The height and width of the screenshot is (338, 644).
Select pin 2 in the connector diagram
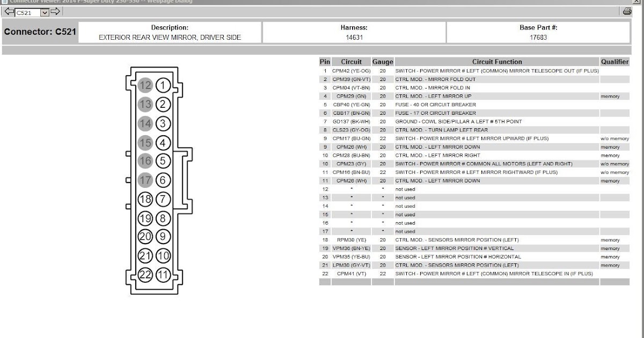coord(163,105)
